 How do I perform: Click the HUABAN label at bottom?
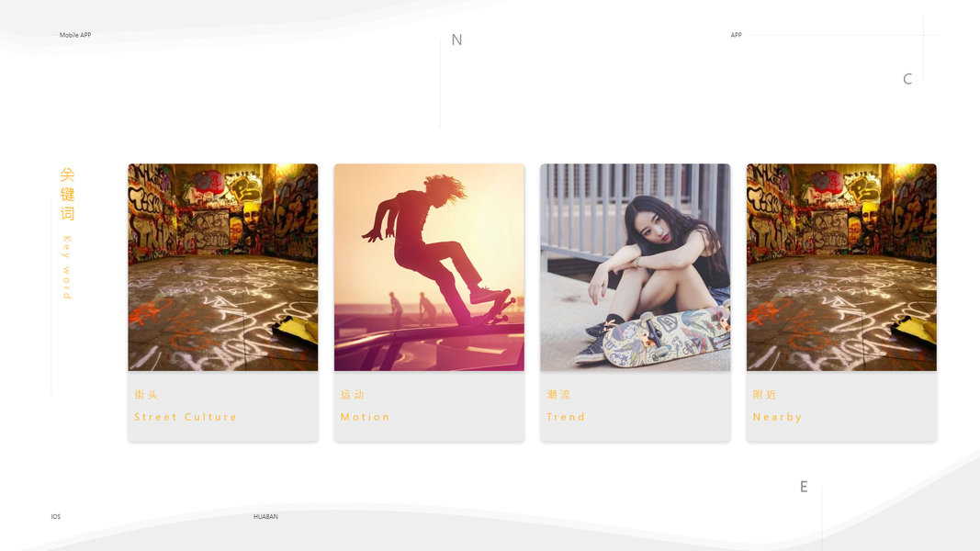265,517
